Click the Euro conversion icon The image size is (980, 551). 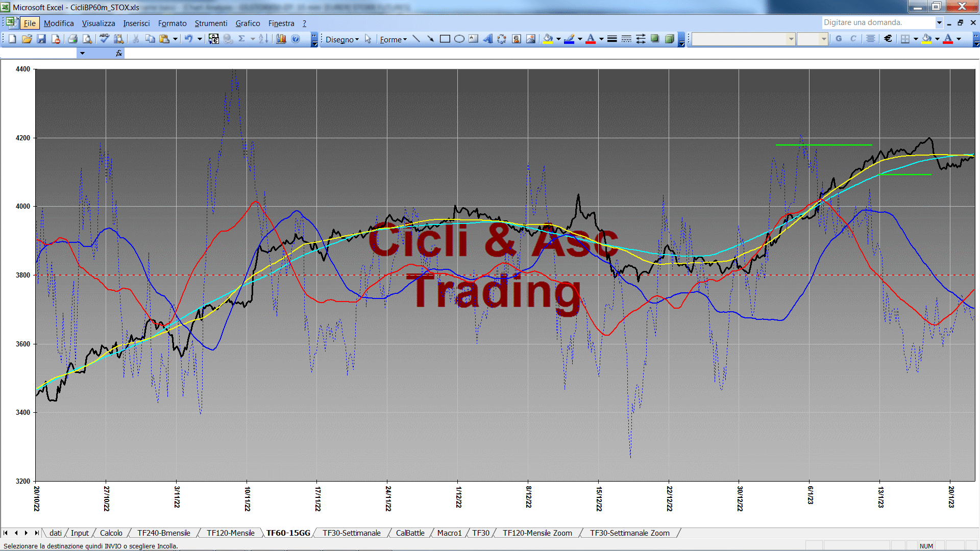(214, 39)
